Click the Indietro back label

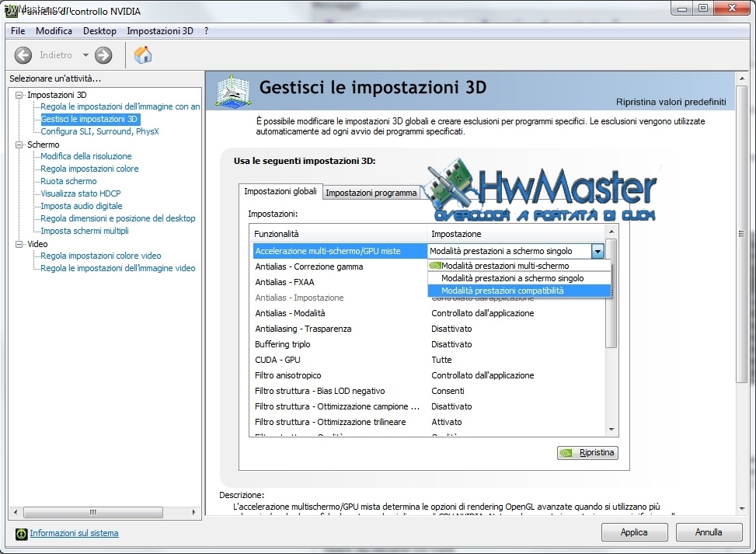click(56, 55)
